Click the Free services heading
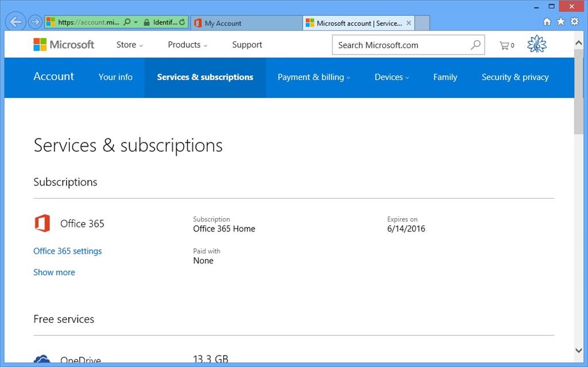 64,319
